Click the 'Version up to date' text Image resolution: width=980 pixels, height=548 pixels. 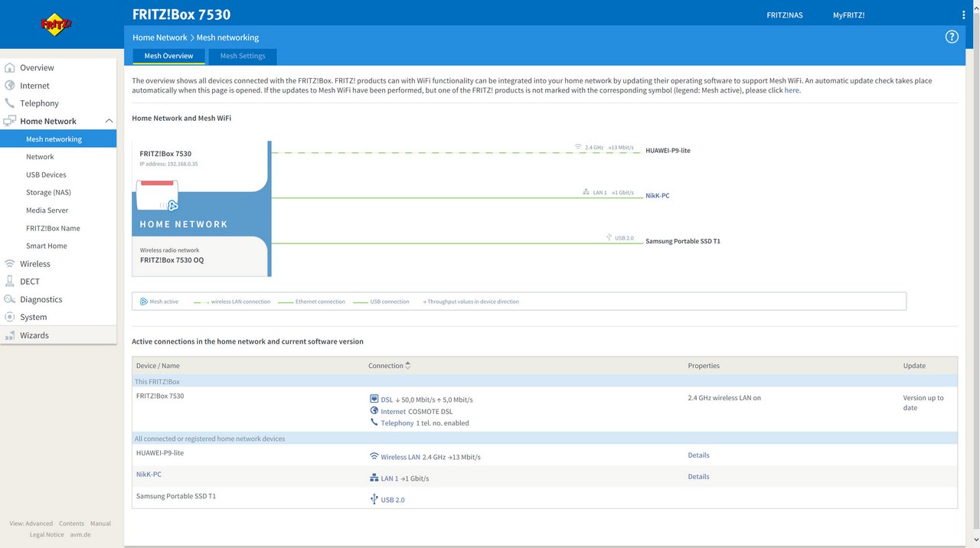923,403
